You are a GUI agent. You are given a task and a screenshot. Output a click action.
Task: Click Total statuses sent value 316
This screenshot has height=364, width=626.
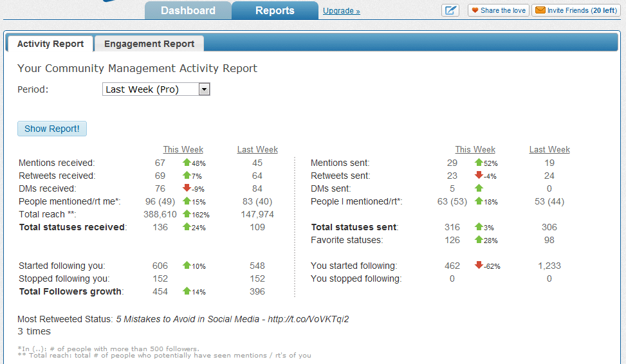[452, 227]
